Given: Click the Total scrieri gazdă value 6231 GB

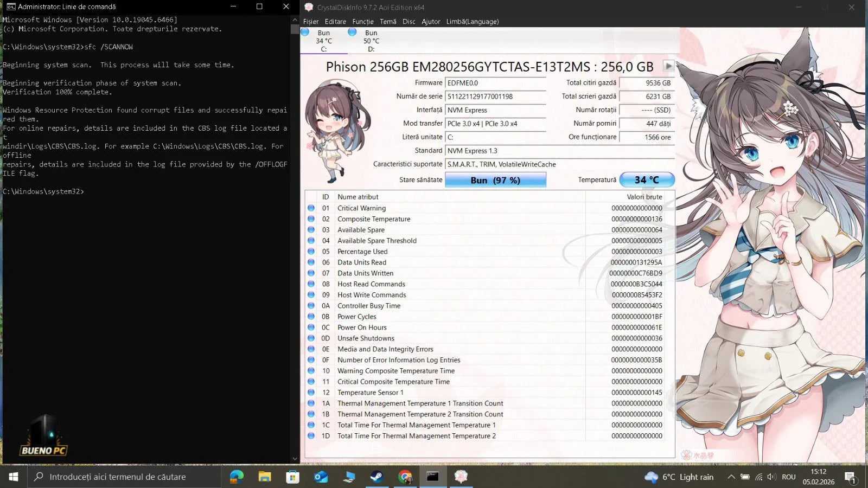Looking at the screenshot, I should pyautogui.click(x=647, y=97).
